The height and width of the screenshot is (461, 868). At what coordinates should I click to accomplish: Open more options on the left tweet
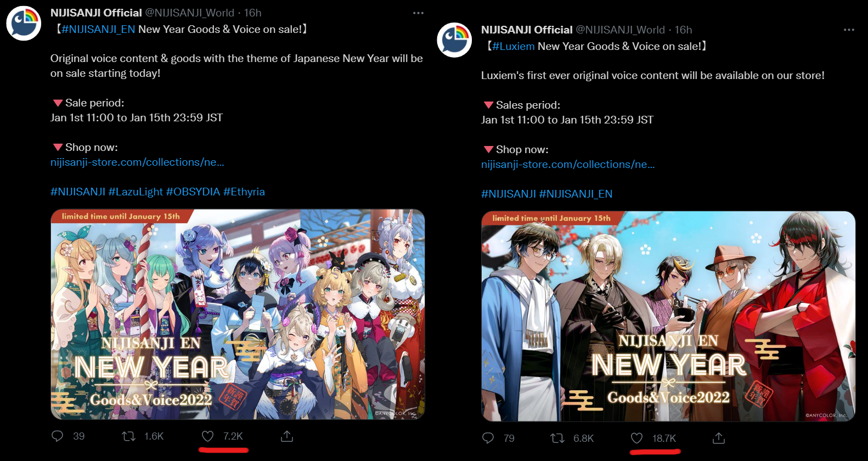[418, 13]
